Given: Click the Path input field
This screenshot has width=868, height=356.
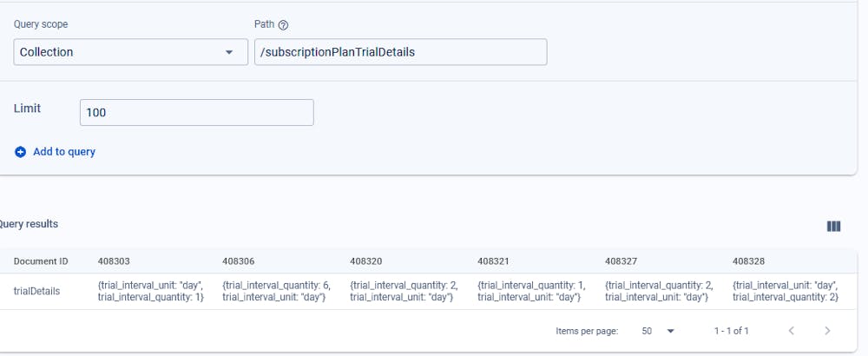Looking at the screenshot, I should pyautogui.click(x=401, y=52).
